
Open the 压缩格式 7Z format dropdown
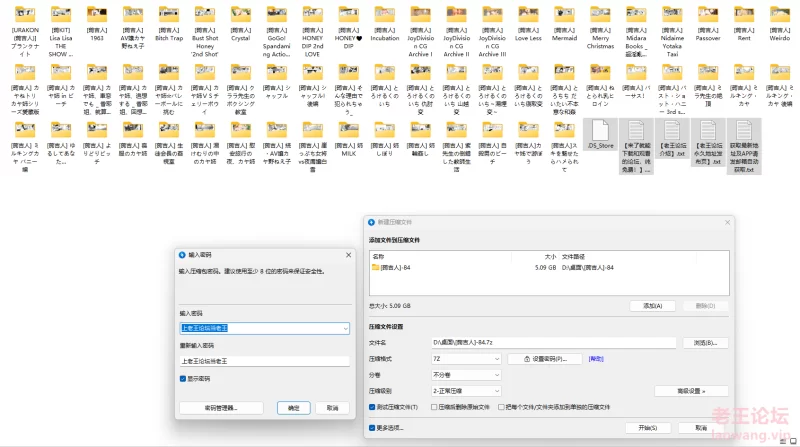pyautogui.click(x=466, y=359)
